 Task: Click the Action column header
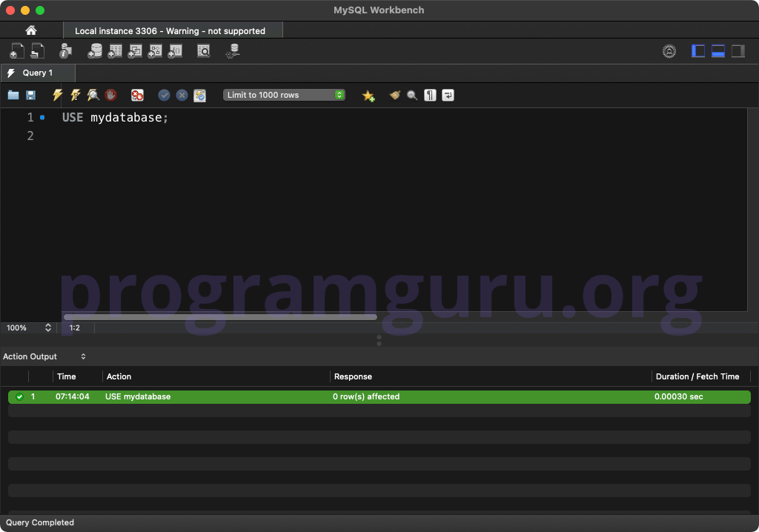pyautogui.click(x=119, y=376)
